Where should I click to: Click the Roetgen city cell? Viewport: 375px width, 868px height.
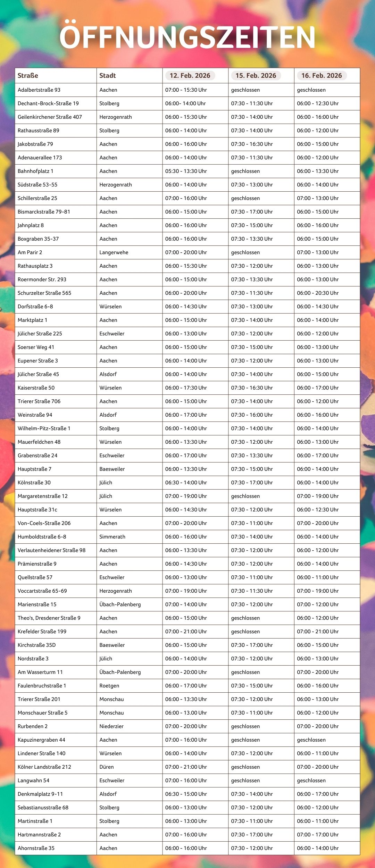click(x=109, y=686)
